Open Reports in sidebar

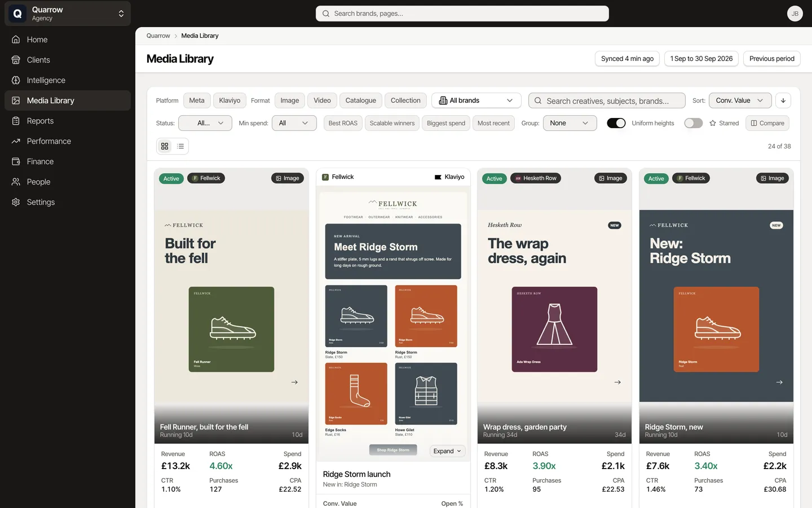[68, 121]
